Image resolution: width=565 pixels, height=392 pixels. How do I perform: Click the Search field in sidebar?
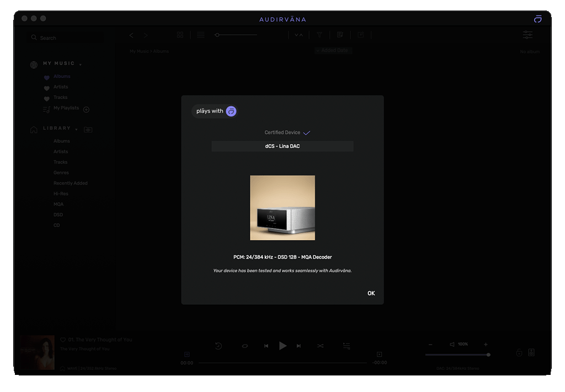66,37
